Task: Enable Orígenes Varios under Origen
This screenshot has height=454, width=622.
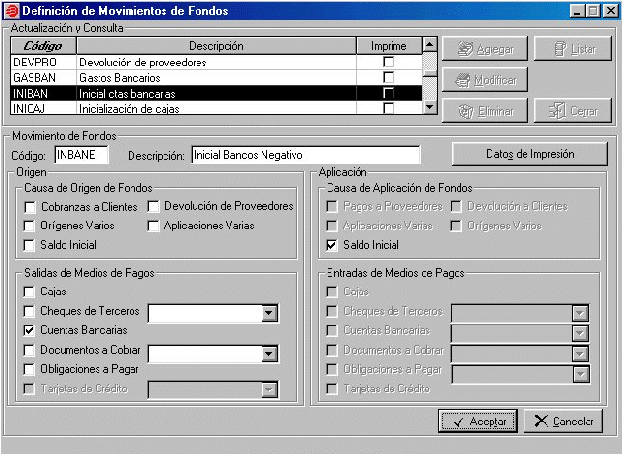Action: [31, 226]
